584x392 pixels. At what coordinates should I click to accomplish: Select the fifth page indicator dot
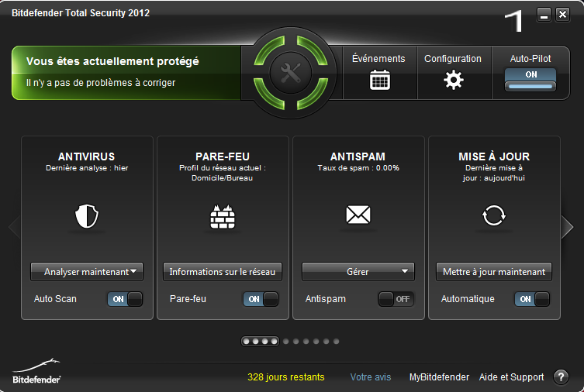[285, 341]
